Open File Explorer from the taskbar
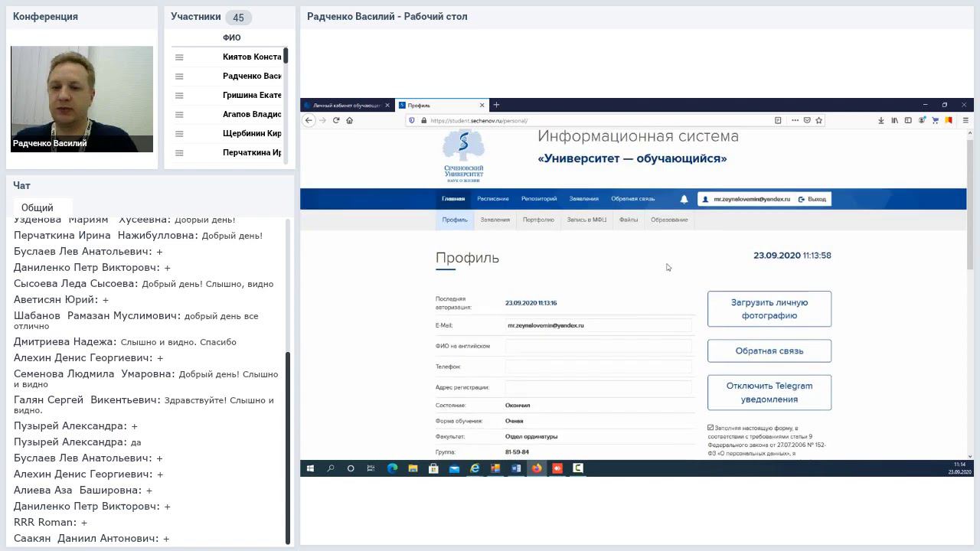 [413, 468]
